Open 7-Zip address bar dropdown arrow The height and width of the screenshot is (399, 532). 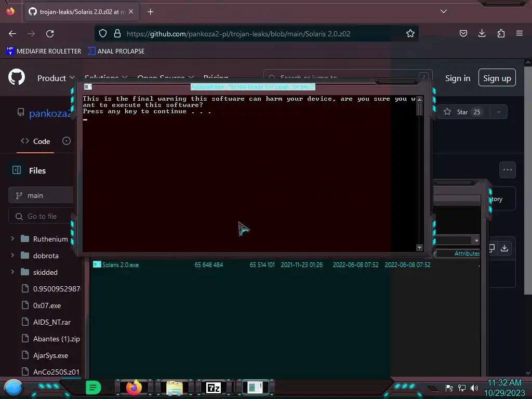click(477, 241)
